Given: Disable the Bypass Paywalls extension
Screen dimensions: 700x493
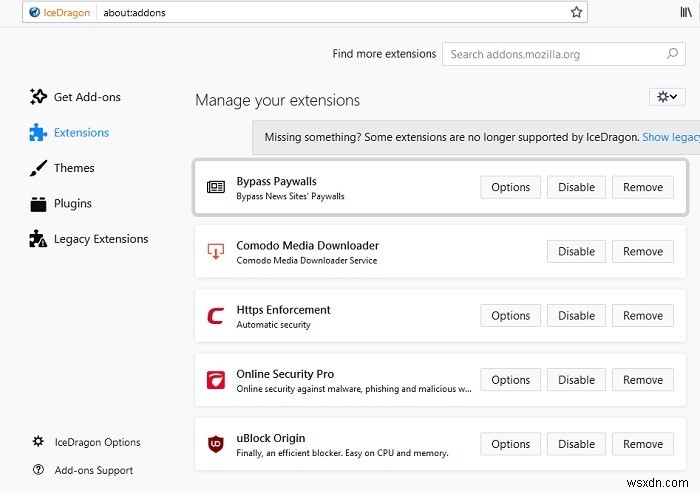Looking at the screenshot, I should [576, 187].
